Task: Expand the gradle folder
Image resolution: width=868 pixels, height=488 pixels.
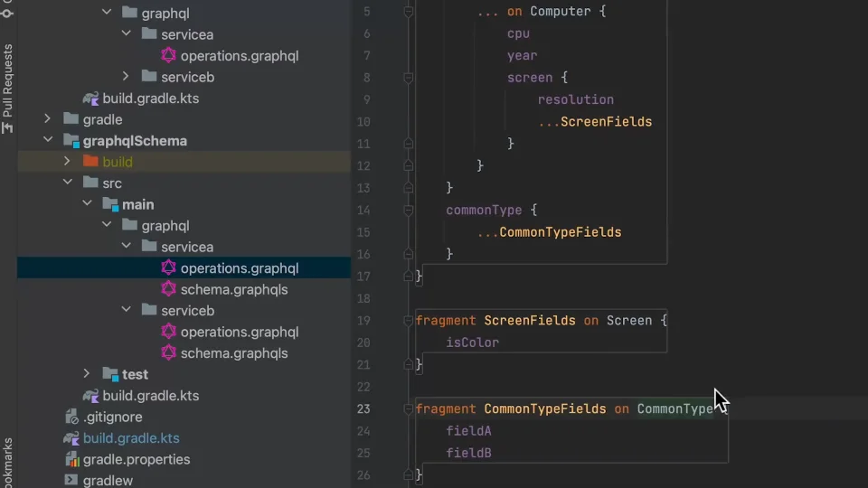Action: click(x=47, y=119)
